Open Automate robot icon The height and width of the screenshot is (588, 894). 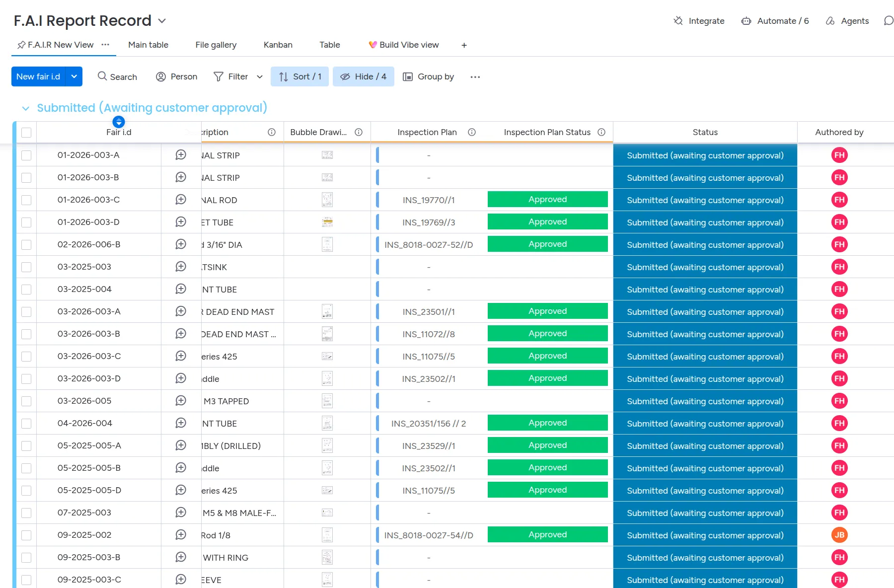click(x=746, y=21)
